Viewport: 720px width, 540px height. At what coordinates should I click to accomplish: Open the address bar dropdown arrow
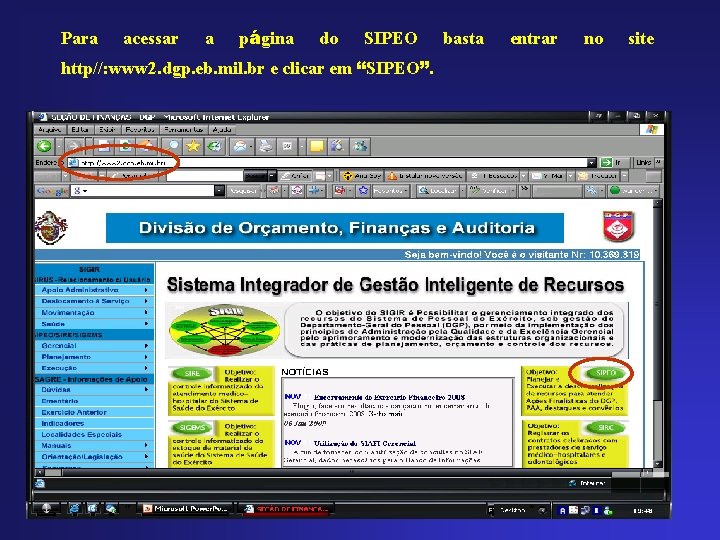(x=591, y=162)
